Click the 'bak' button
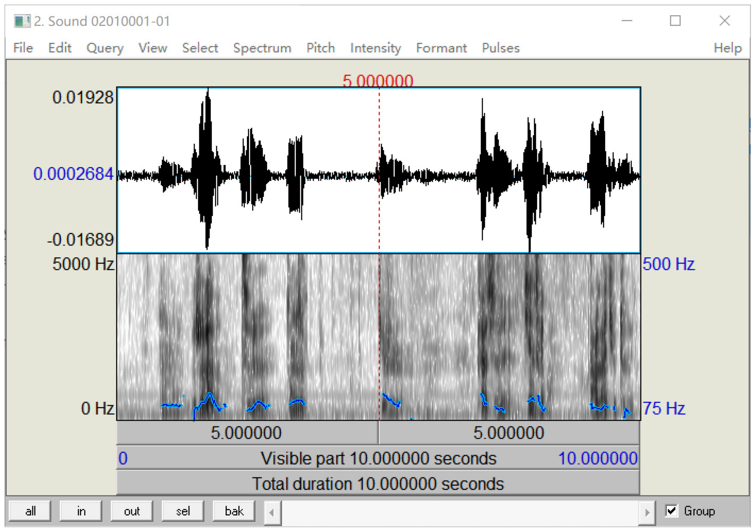Image resolution: width=756 pixels, height=532 pixels. click(x=234, y=511)
